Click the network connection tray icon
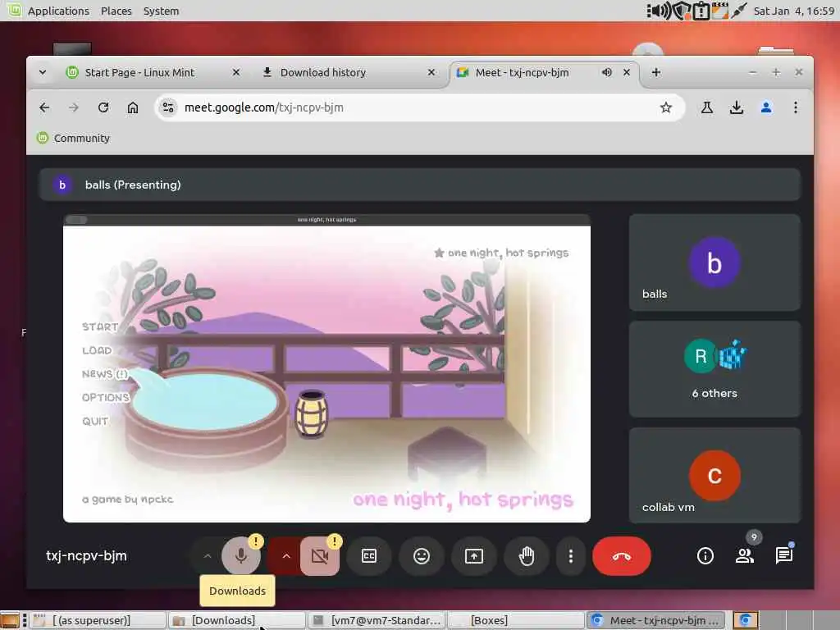The height and width of the screenshot is (630, 840). pyautogui.click(x=739, y=11)
